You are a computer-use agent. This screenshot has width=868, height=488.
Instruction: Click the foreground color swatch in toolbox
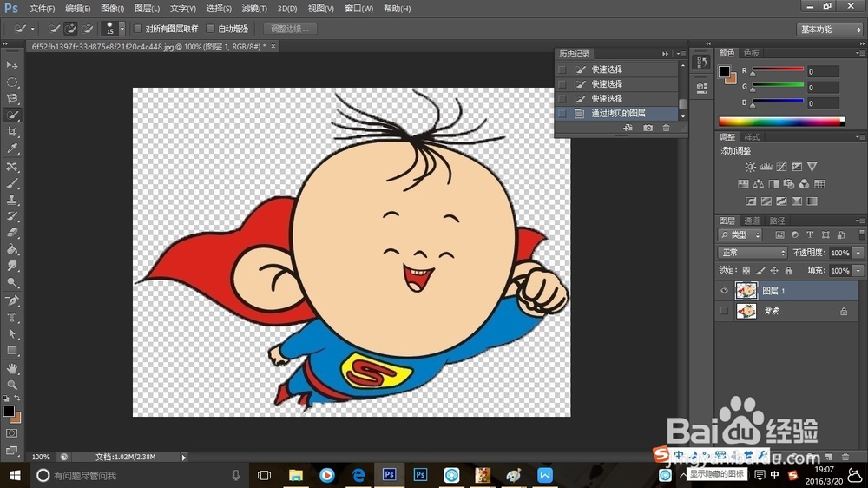coord(9,411)
